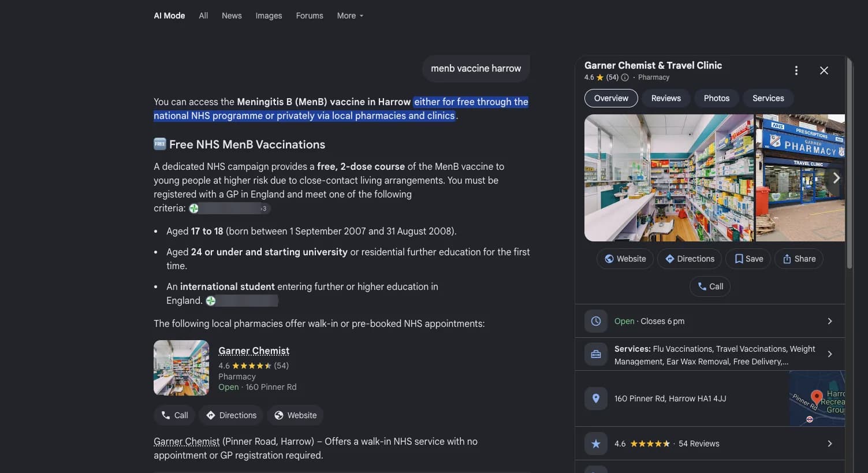Open the three-dot menu in Garner Chemist panel

[x=796, y=70]
